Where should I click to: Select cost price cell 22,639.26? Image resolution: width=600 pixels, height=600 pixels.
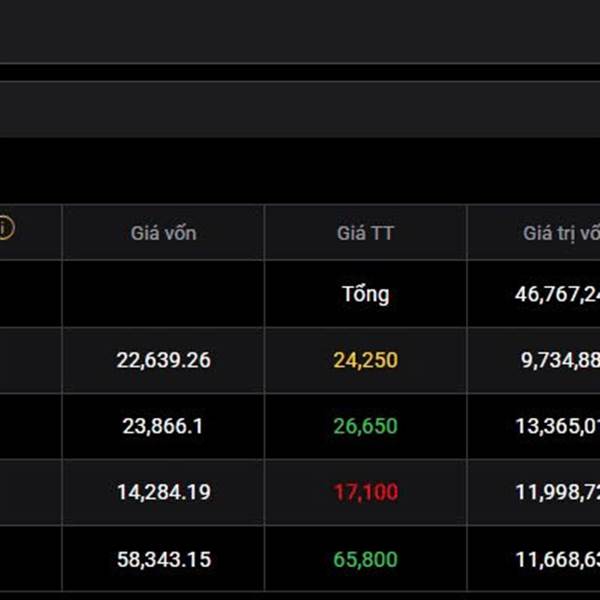[163, 360]
